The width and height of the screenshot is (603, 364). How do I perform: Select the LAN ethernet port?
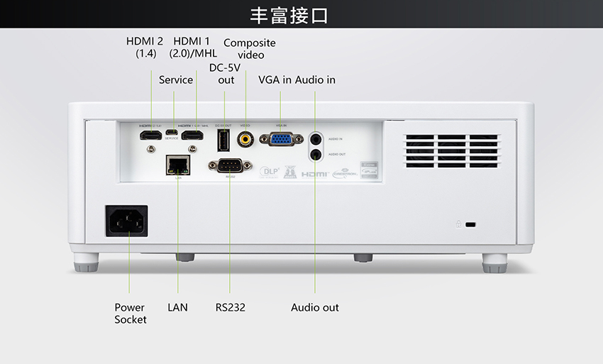(x=178, y=165)
